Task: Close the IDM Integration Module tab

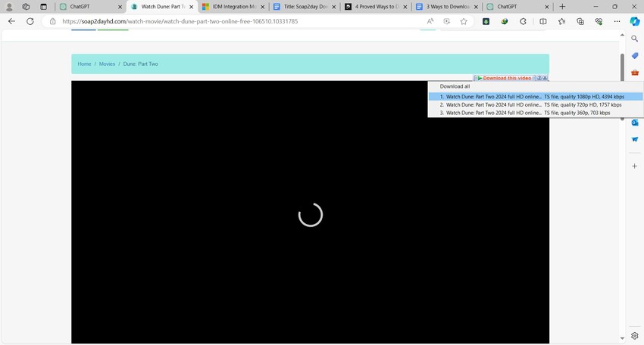Action: [x=262, y=7]
